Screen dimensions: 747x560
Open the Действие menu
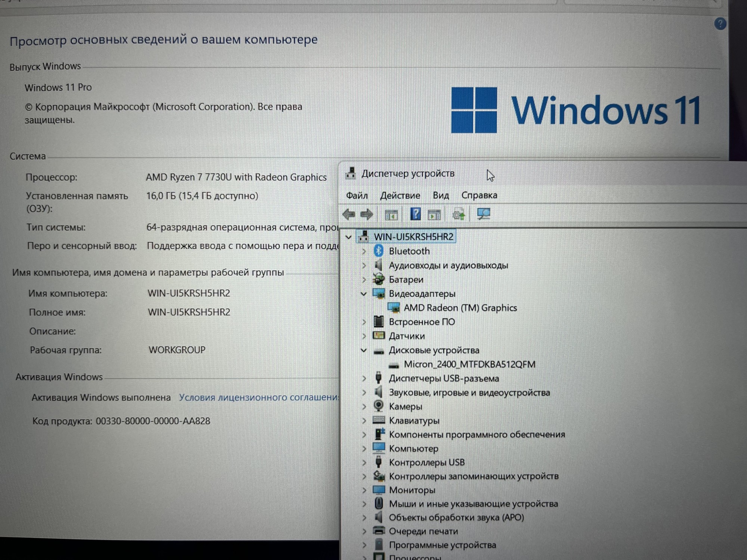(400, 196)
